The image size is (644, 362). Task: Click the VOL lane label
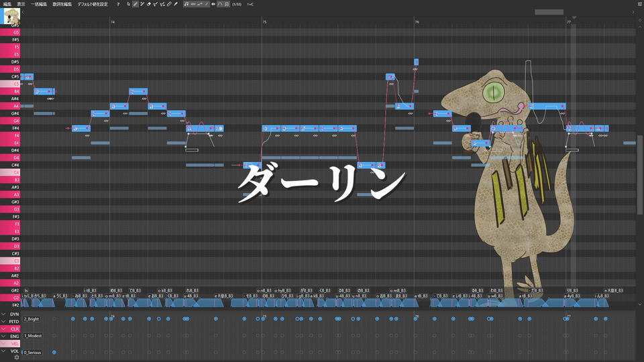14,351
